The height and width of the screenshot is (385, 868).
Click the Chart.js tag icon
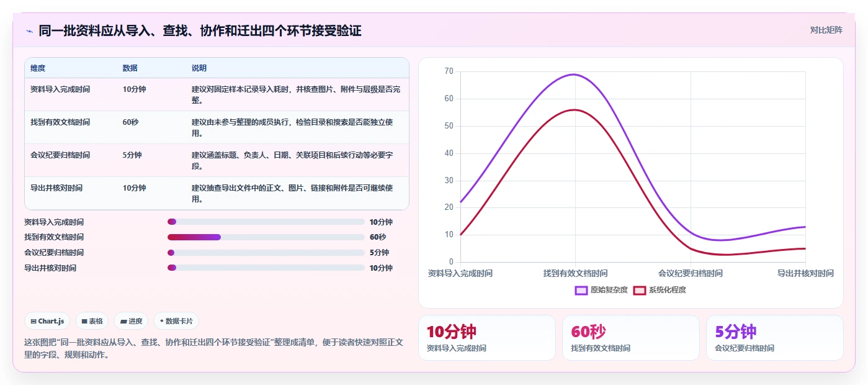click(x=34, y=322)
